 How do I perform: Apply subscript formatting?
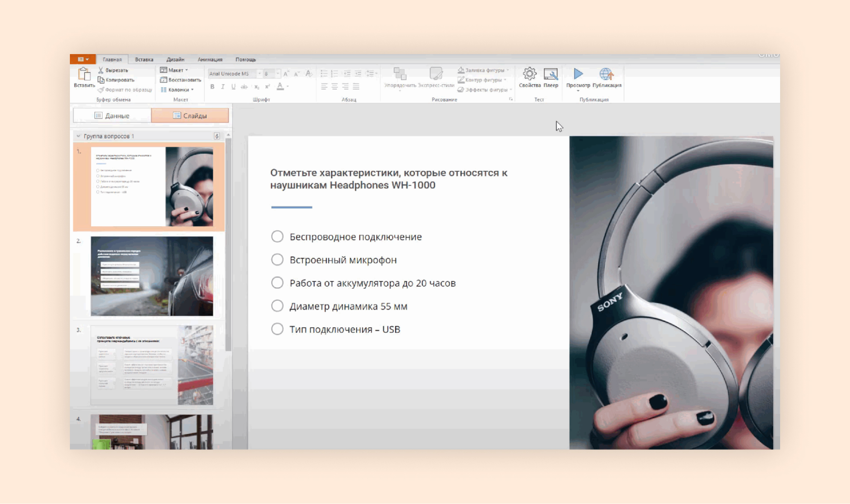click(257, 87)
